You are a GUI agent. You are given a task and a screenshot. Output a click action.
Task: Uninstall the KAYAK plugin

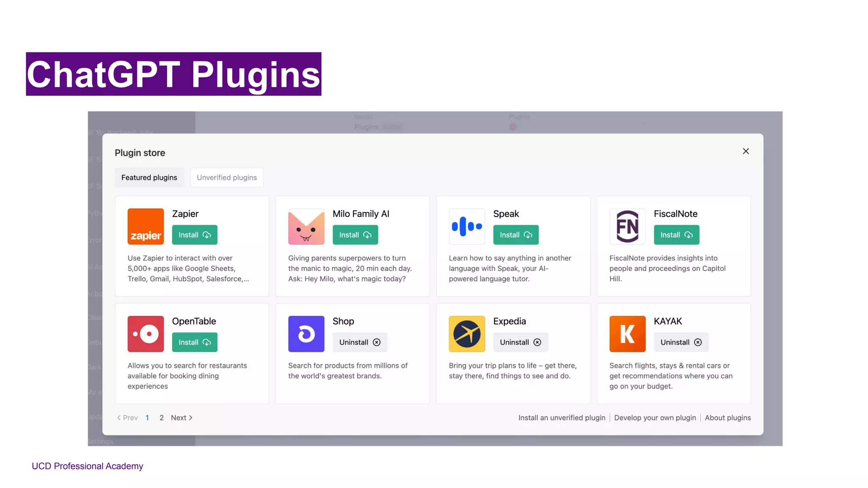tap(681, 342)
